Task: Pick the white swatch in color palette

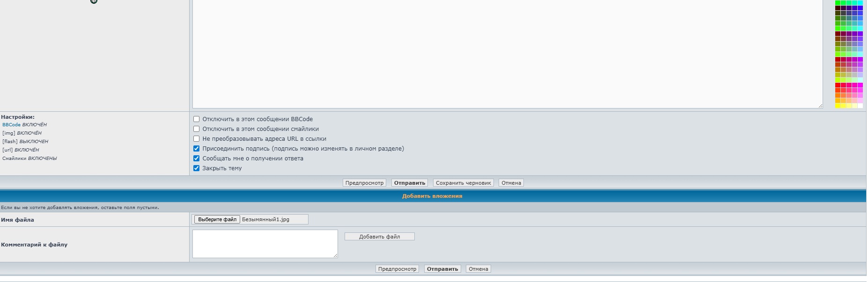Action: pos(860,106)
